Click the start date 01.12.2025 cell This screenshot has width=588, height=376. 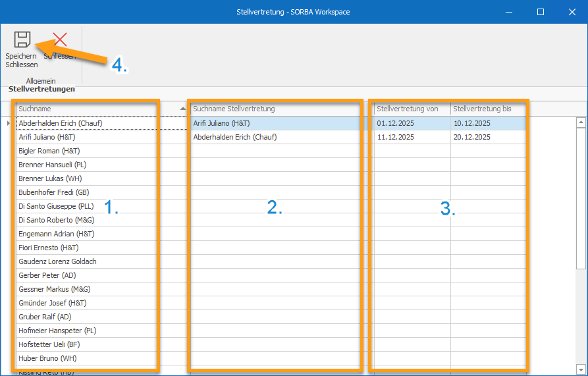click(395, 123)
